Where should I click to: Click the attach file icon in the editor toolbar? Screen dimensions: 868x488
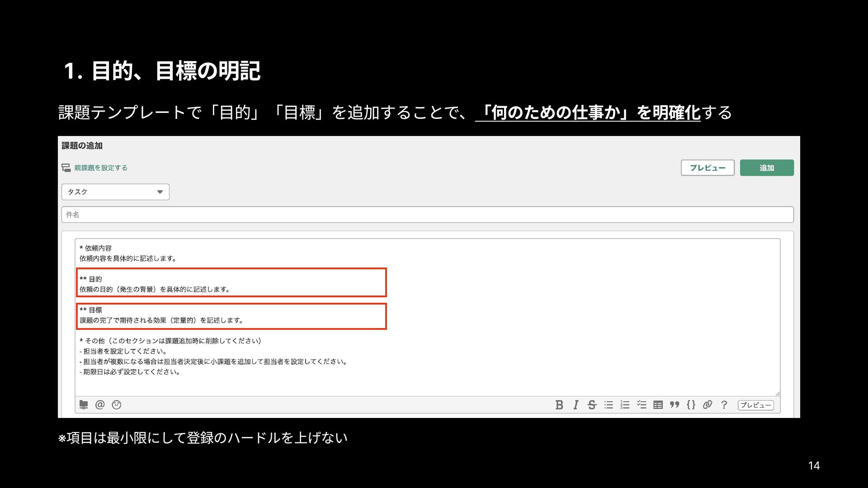84,405
